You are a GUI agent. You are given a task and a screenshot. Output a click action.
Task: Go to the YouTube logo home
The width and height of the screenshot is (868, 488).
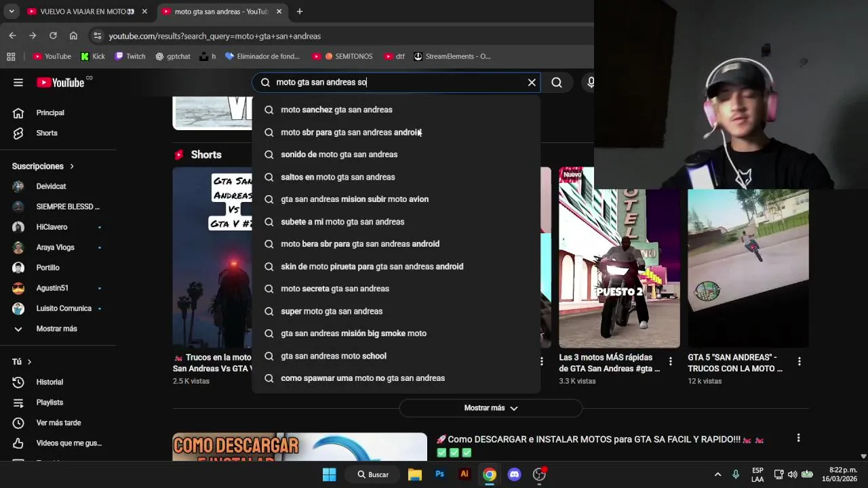[60, 83]
